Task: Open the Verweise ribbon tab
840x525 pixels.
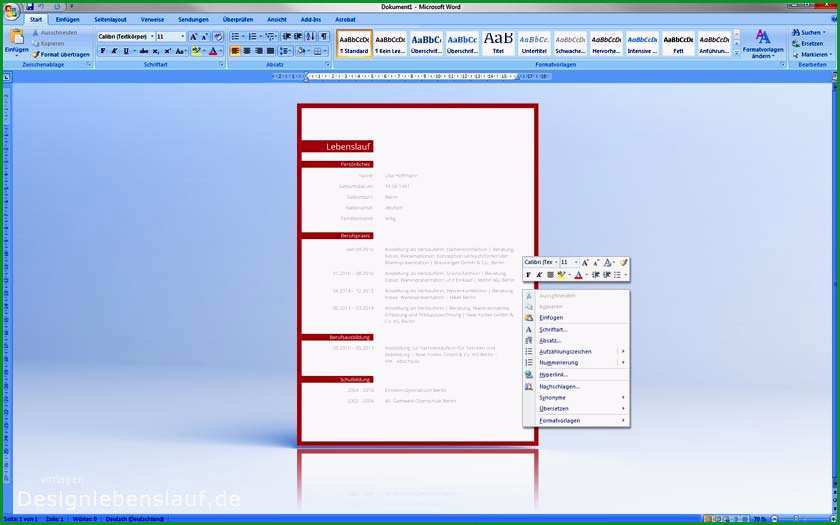Action: [153, 20]
